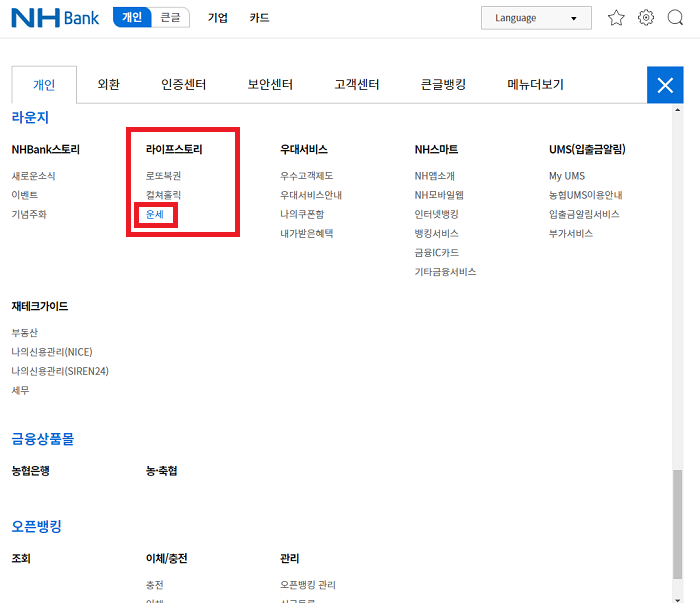Click the scrollbar down arrow
Image resolution: width=700 pixels, height=603 pixels.
(678, 600)
